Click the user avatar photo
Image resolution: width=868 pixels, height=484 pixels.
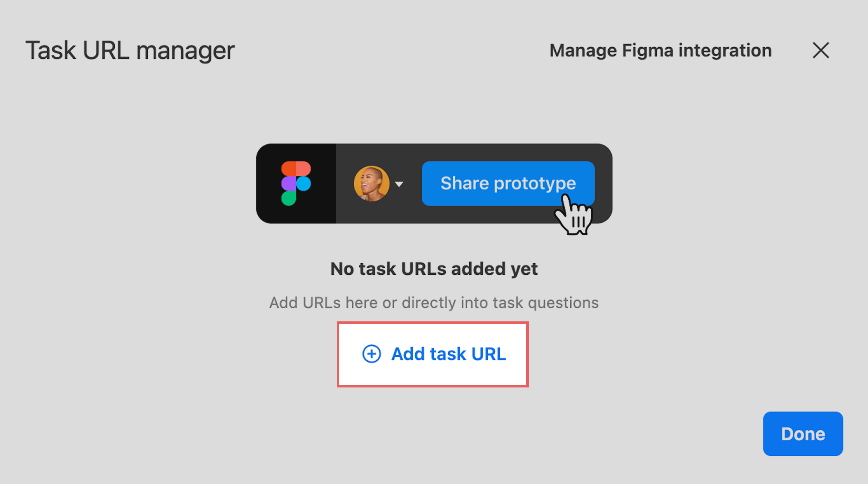[371, 184]
